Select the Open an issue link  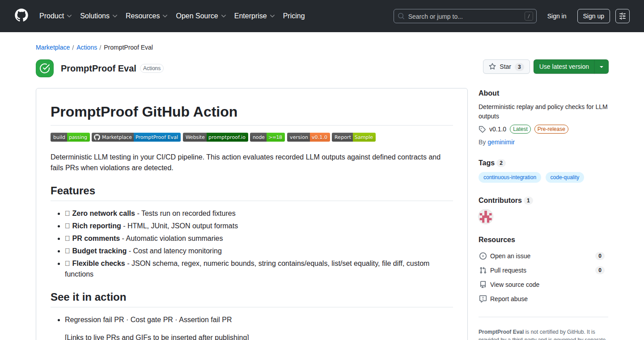pos(510,256)
